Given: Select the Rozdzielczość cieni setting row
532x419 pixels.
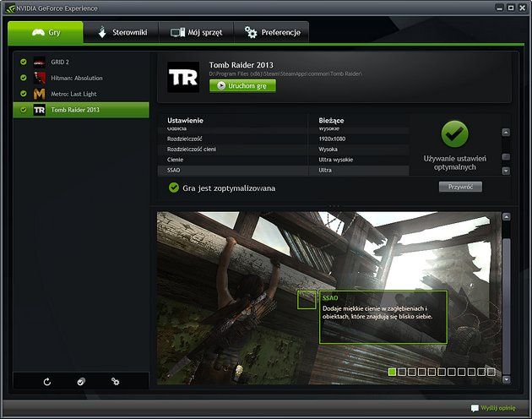Looking at the screenshot, I should point(283,150).
